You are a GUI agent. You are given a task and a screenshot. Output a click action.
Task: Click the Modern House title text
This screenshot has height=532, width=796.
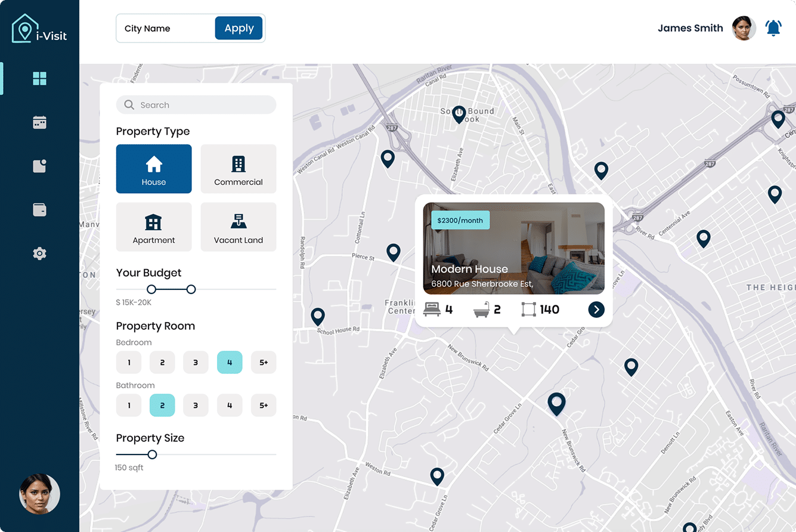coord(470,269)
